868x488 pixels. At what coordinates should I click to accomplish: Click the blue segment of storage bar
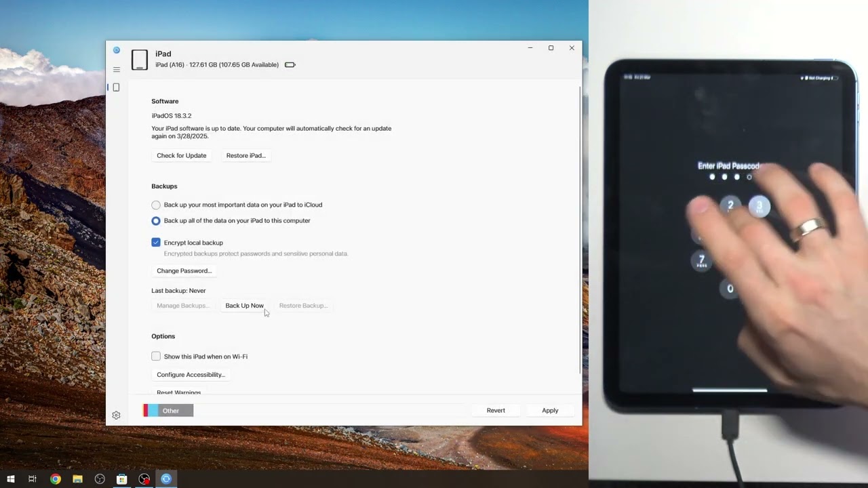pos(153,411)
